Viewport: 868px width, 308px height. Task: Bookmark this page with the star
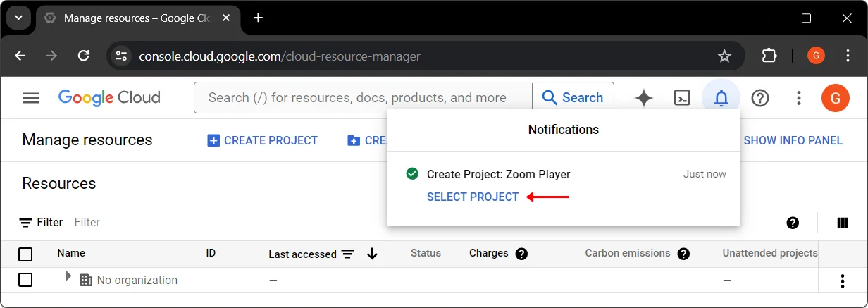[x=724, y=56]
